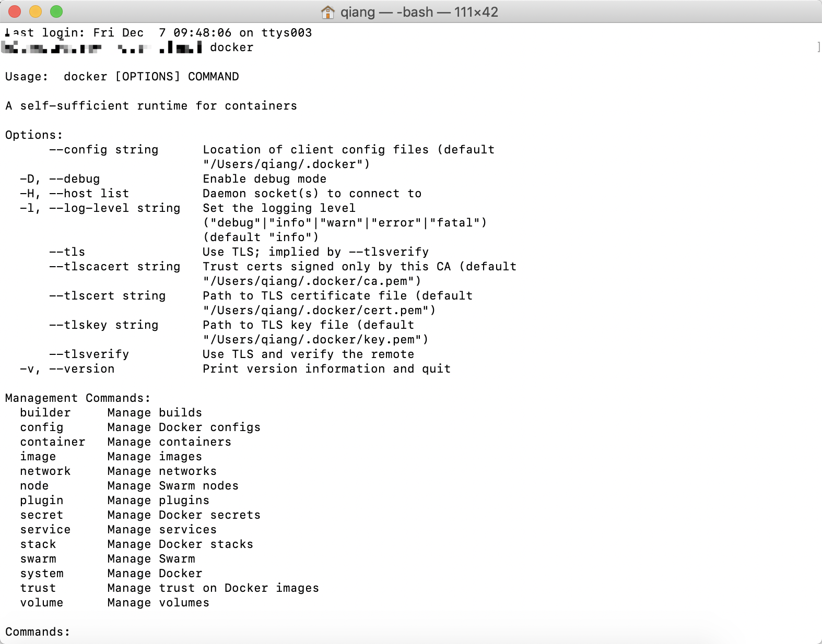Click the "/Users/qiang/.docker" default path ending in .docker
Screen dimensions: 822x644
(286, 164)
